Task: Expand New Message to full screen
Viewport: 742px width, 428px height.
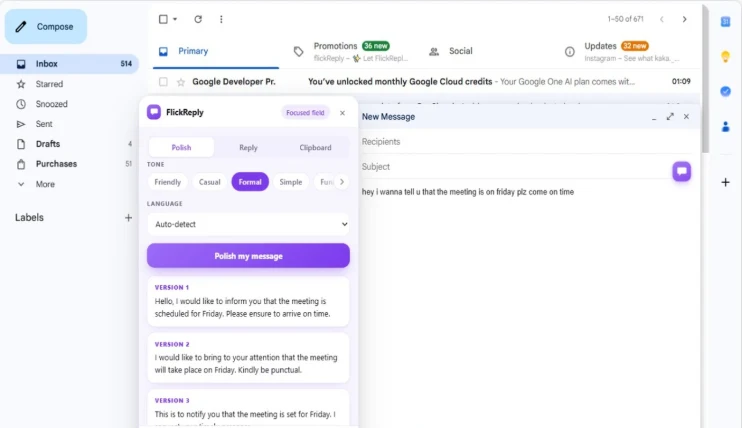Action: pos(670,116)
